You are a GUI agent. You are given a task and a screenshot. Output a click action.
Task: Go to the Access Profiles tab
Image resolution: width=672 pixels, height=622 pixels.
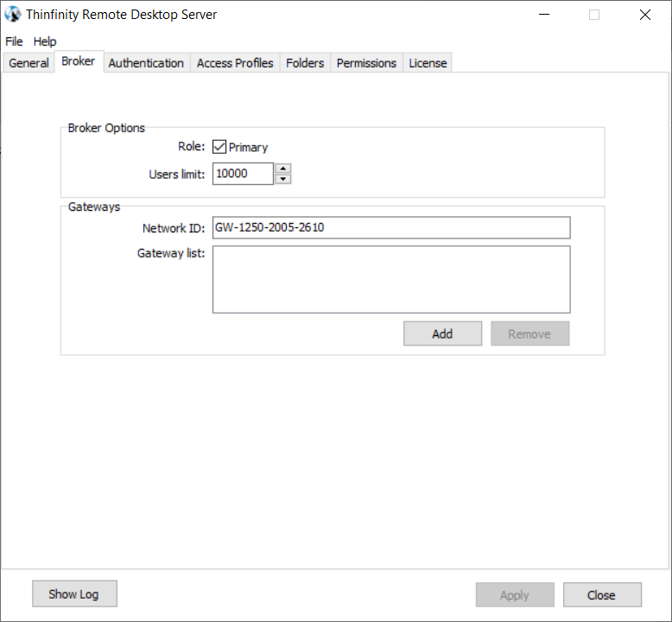coord(235,63)
